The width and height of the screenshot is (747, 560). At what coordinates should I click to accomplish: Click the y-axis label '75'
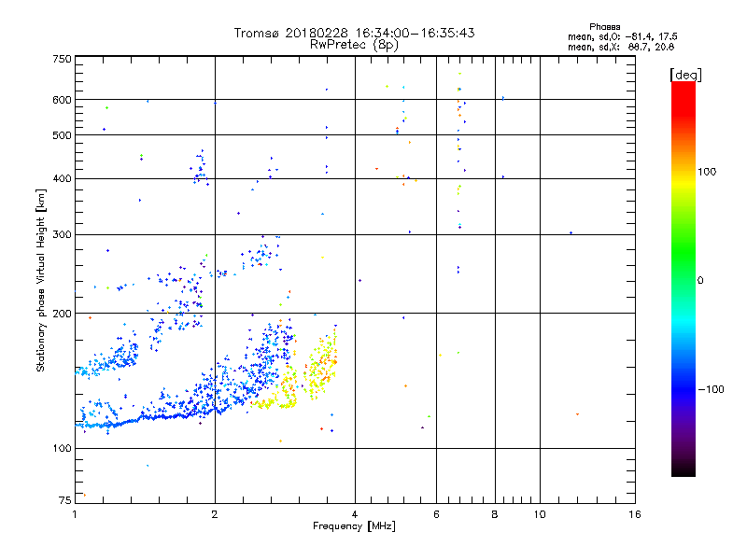coord(65,500)
